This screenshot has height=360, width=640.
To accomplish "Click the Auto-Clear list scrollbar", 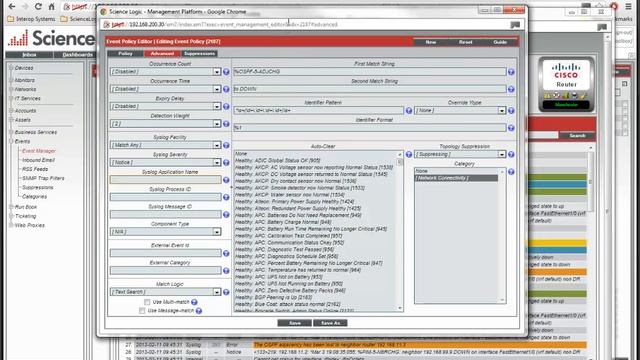I will [x=400, y=231].
